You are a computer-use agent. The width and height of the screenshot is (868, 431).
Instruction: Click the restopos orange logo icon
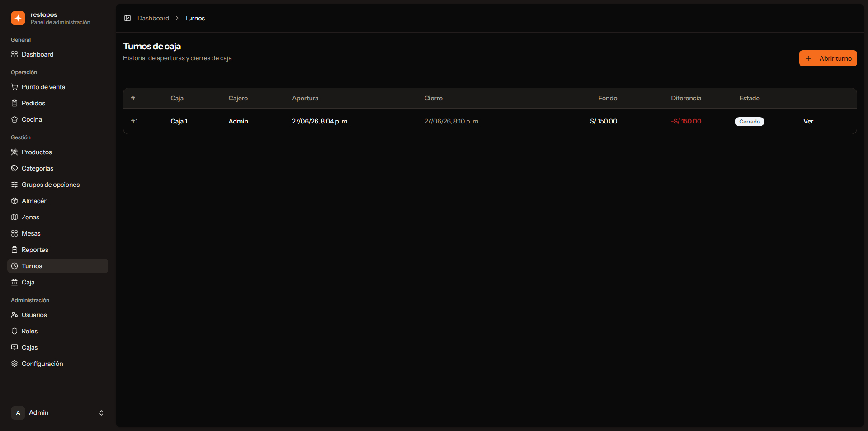[18, 18]
